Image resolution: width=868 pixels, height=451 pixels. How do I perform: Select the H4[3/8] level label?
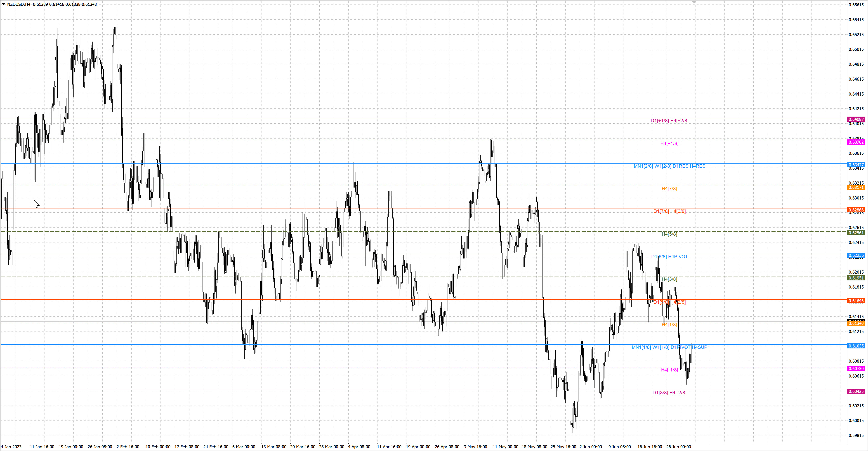(x=670, y=279)
